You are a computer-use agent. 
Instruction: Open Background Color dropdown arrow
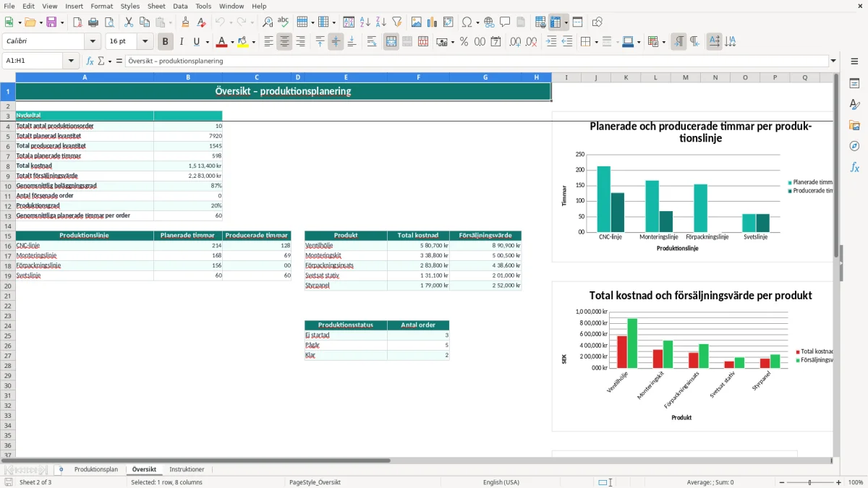(253, 42)
